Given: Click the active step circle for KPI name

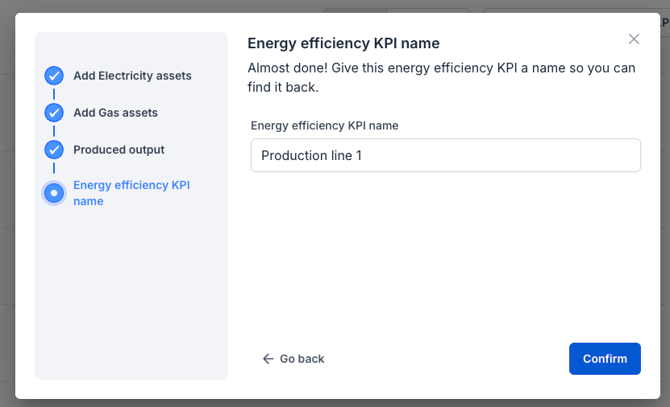Looking at the screenshot, I should point(54,193).
